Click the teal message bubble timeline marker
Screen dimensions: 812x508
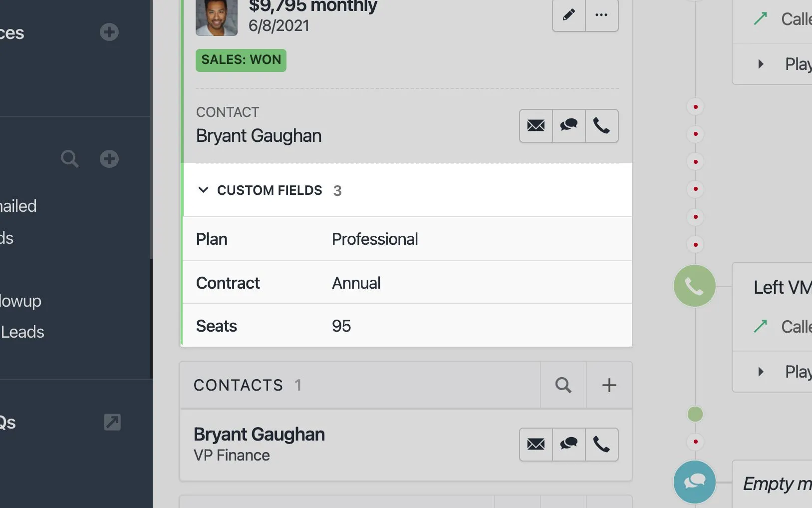(x=694, y=482)
